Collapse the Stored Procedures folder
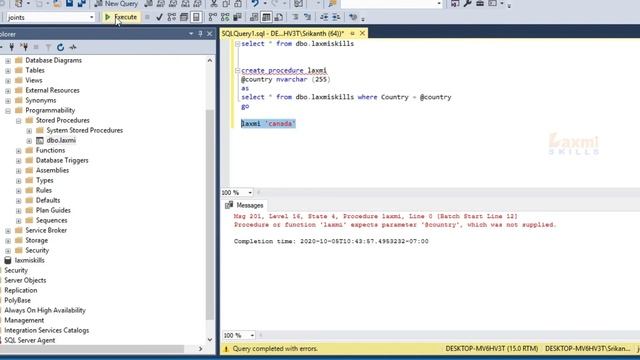Viewport: 640px width, 360px height. 19,121
